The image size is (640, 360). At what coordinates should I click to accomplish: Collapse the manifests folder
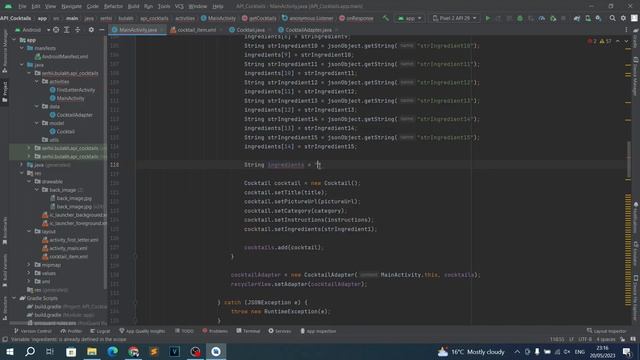[22, 48]
